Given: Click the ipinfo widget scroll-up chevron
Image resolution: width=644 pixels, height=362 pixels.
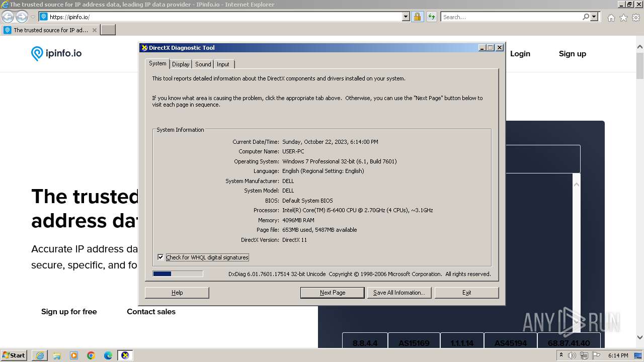Looking at the screenshot, I should pyautogui.click(x=577, y=185).
